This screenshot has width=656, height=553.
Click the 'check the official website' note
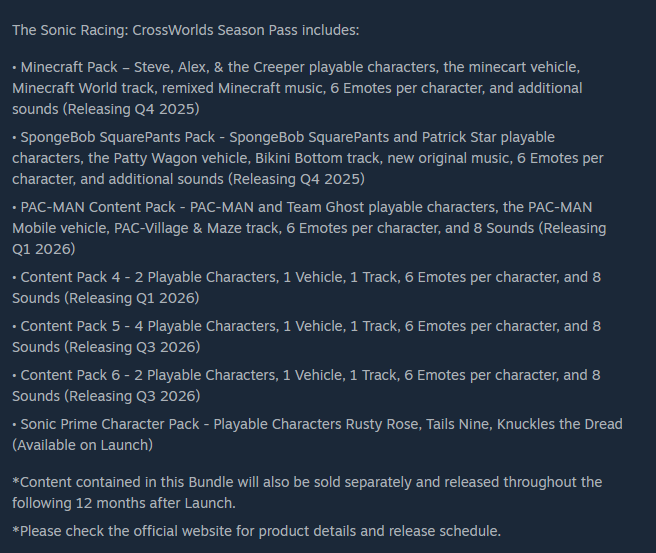256,531
